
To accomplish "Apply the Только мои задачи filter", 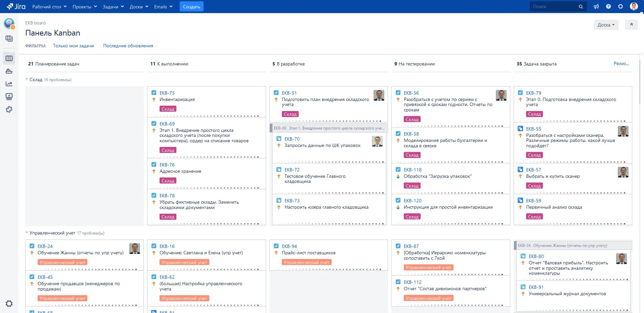I will pyautogui.click(x=74, y=46).
